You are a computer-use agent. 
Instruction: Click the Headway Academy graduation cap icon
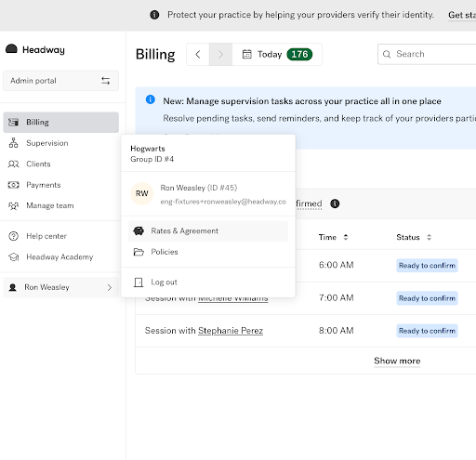click(13, 256)
